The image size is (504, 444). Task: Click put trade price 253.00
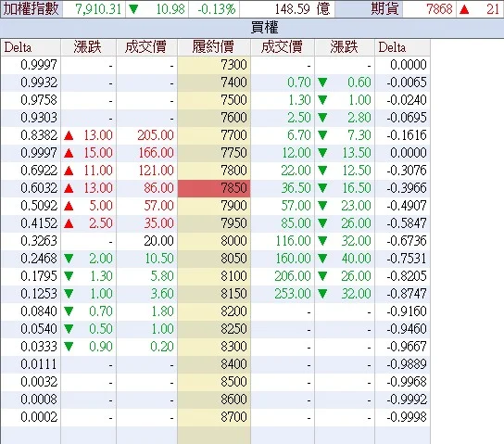pos(293,294)
